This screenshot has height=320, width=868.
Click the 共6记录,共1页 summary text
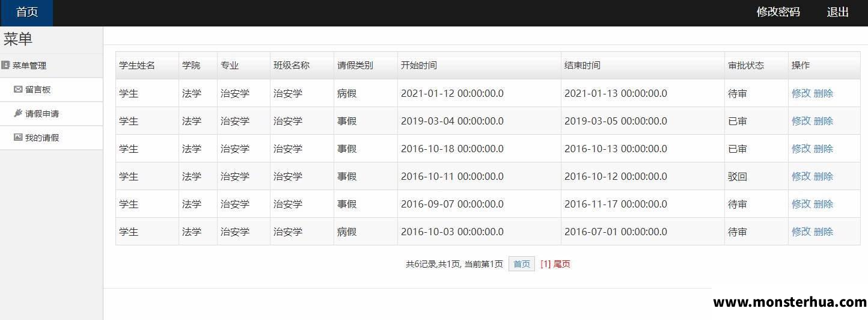(433, 263)
